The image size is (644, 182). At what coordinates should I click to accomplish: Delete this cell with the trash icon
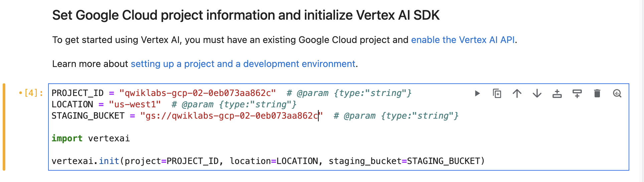point(597,93)
